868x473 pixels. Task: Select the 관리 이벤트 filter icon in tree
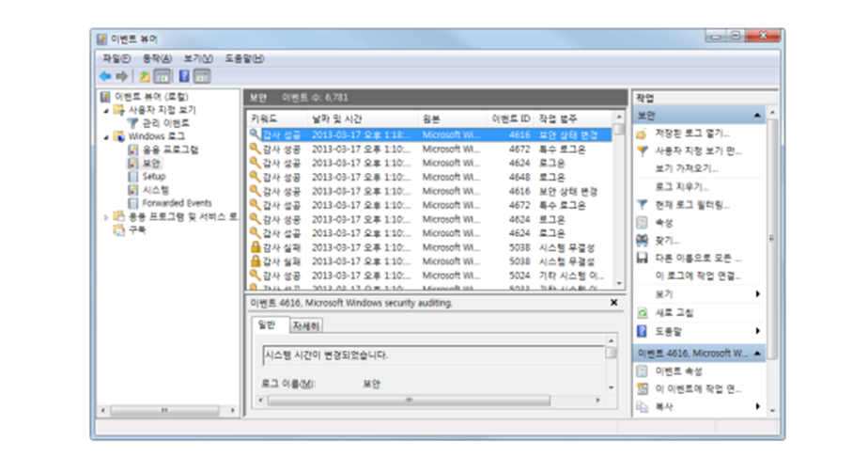(132, 123)
